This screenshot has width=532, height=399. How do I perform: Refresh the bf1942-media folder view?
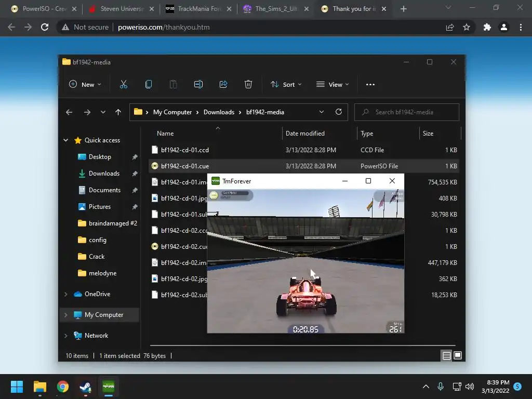tap(339, 112)
